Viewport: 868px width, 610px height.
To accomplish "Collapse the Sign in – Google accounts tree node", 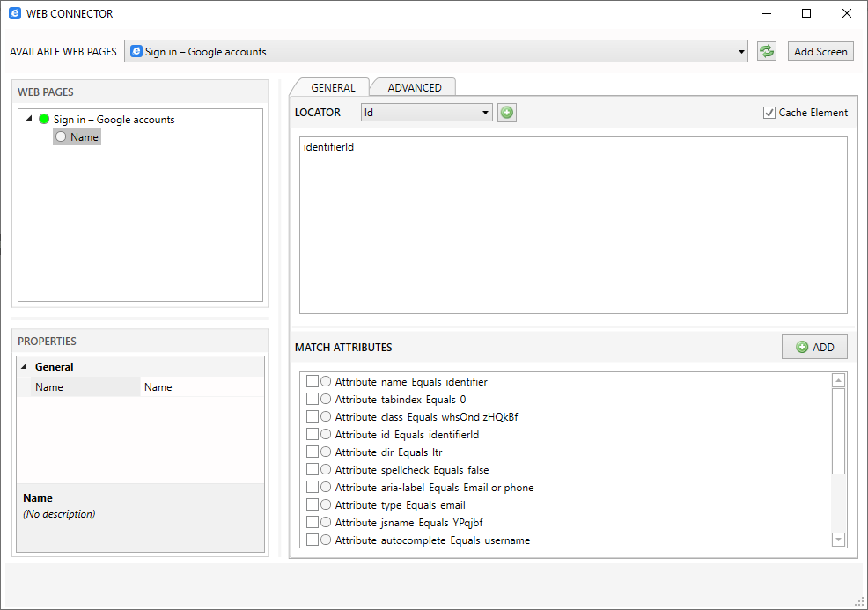I will [30, 119].
